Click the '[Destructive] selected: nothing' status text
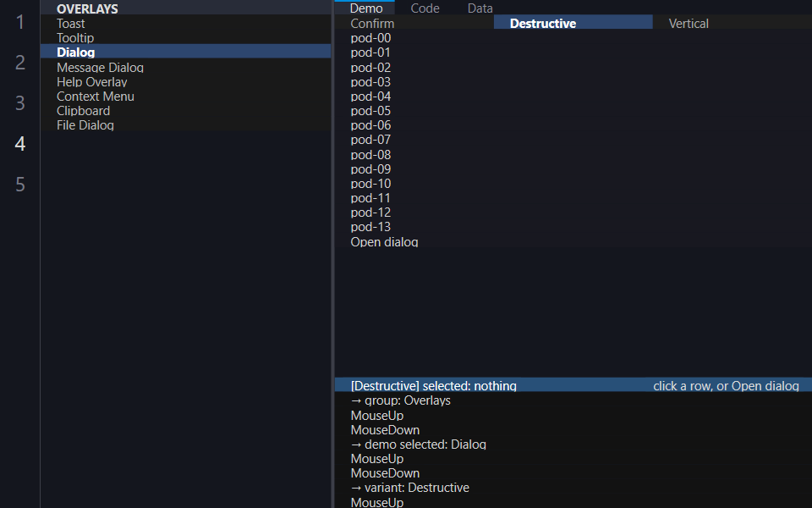Viewport: 812px width, 508px height. click(x=433, y=386)
